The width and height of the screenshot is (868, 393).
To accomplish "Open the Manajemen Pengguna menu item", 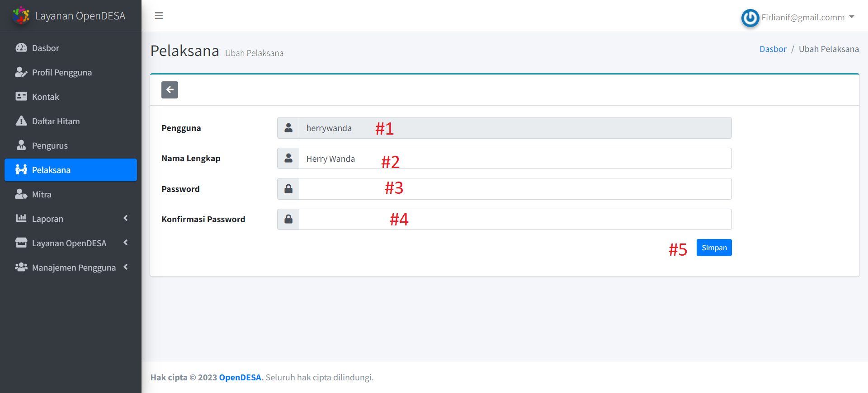I will coord(71,267).
